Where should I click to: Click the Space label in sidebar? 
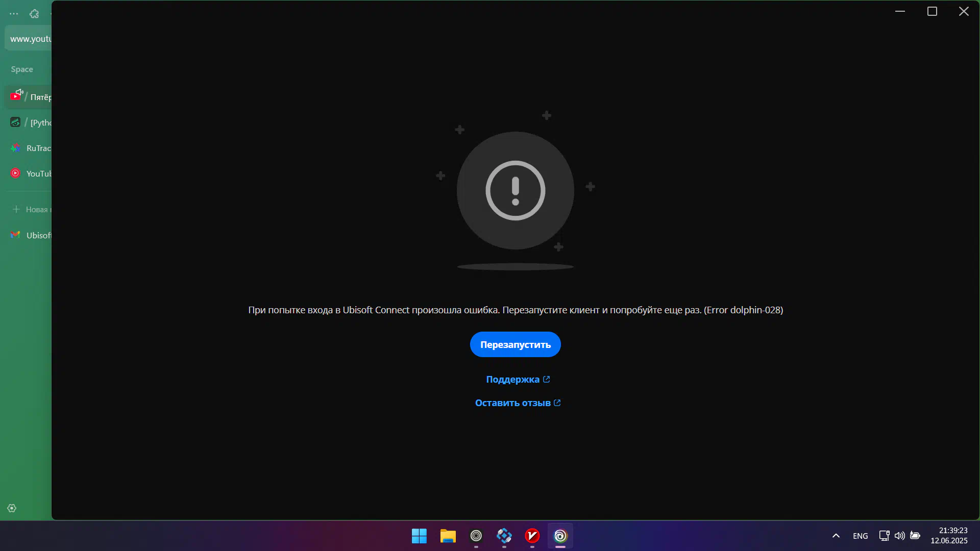click(22, 69)
